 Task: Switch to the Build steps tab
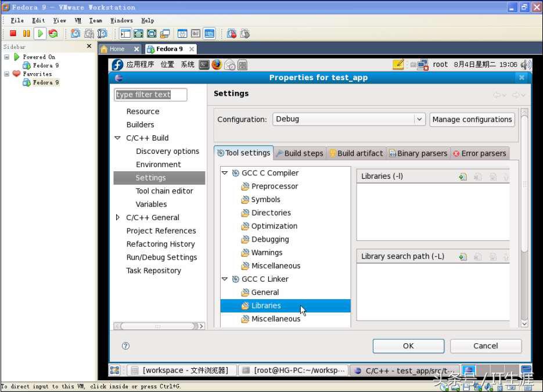tap(300, 153)
